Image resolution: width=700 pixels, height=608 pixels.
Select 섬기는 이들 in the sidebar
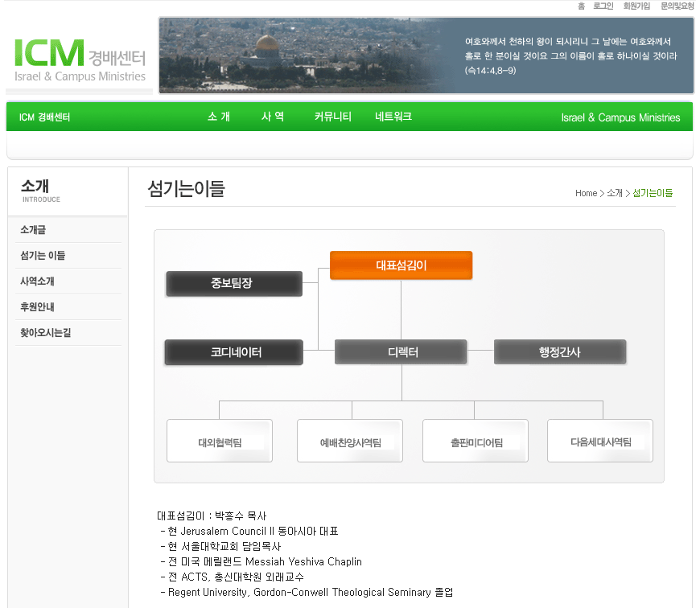pyautogui.click(x=43, y=256)
